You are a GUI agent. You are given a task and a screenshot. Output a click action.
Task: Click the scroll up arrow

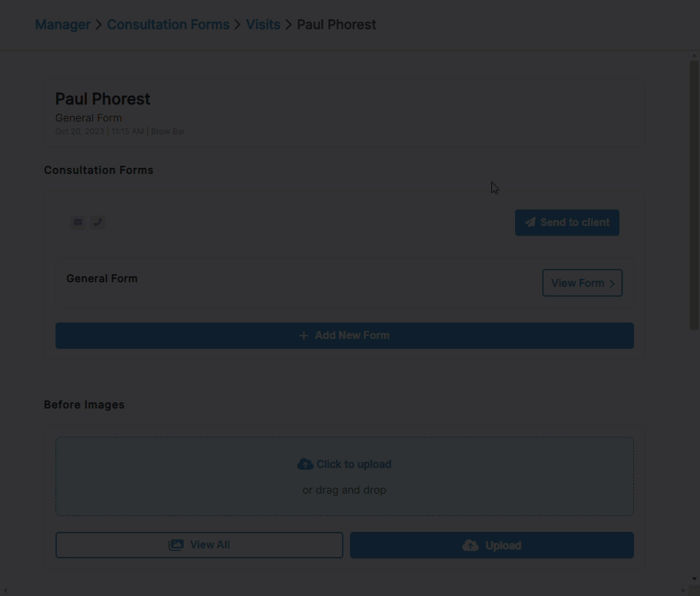coord(694,56)
